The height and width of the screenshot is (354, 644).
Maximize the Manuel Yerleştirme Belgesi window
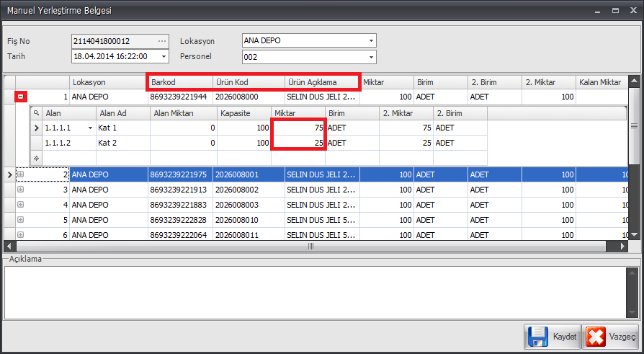(x=615, y=11)
